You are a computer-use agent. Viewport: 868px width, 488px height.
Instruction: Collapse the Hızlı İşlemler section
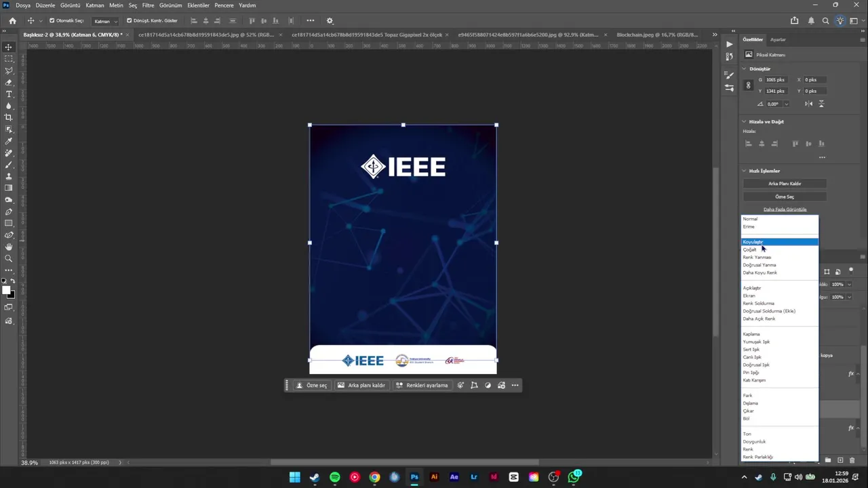coord(745,171)
